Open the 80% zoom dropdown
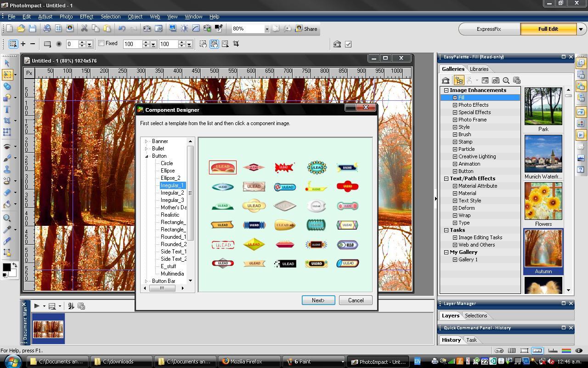Viewport: 588px width, 368px height. point(266,29)
